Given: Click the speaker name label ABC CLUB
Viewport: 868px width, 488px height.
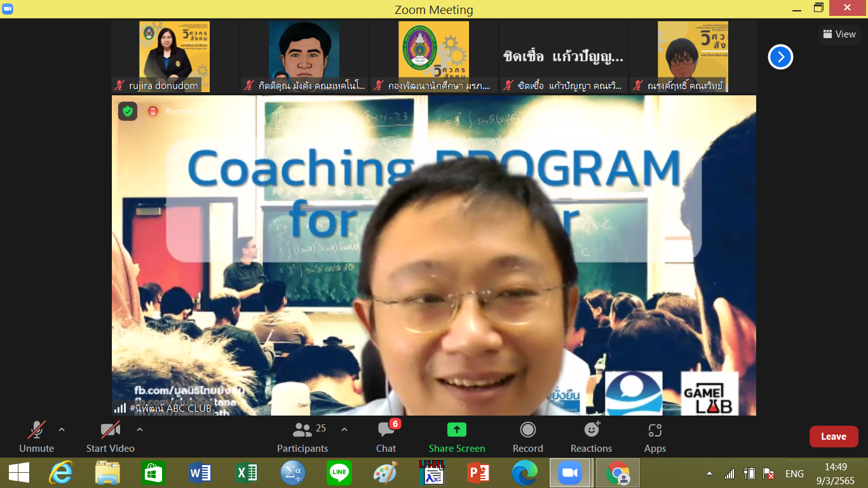Looking at the screenshot, I should 170,408.
